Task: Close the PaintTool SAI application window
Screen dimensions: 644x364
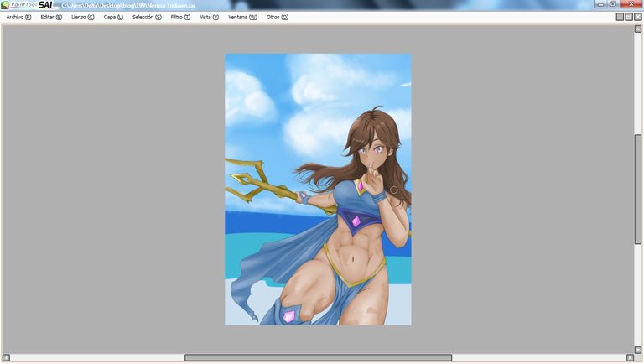Action: tap(631, 3)
